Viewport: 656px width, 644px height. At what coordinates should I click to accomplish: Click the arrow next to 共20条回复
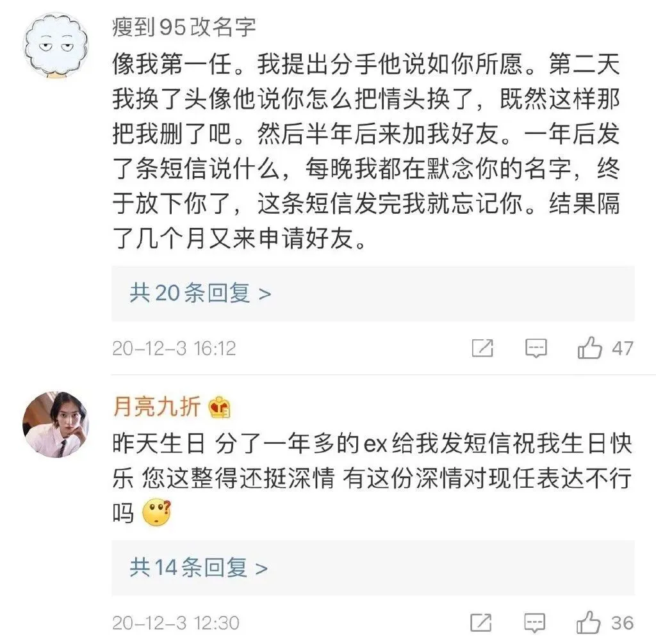click(x=265, y=294)
